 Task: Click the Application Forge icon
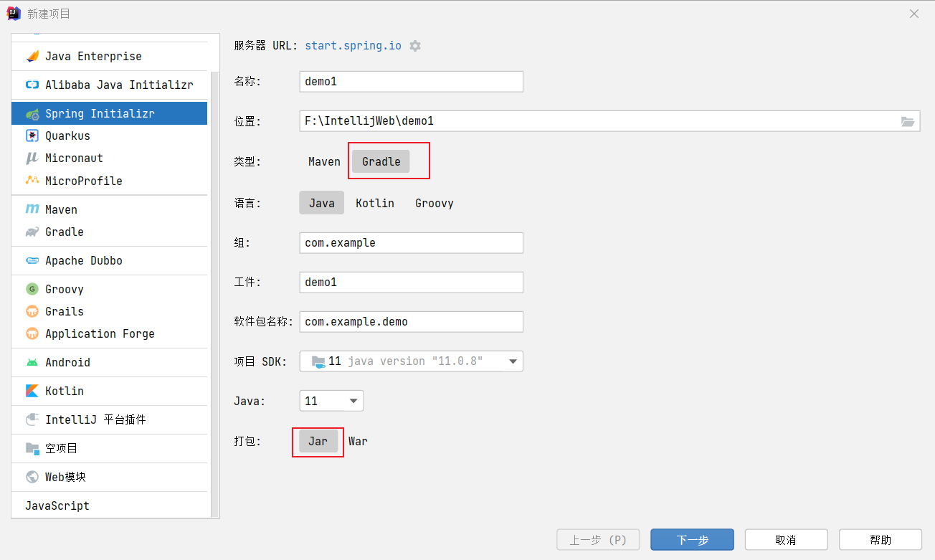32,333
